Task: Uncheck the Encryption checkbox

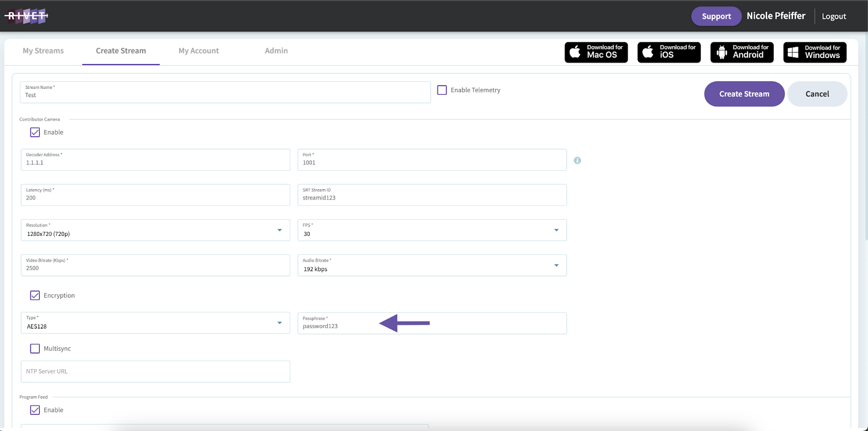Action: pos(35,295)
